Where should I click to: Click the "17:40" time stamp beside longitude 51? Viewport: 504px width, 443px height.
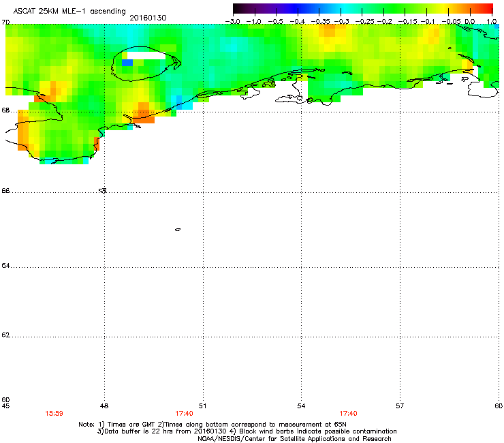(184, 414)
